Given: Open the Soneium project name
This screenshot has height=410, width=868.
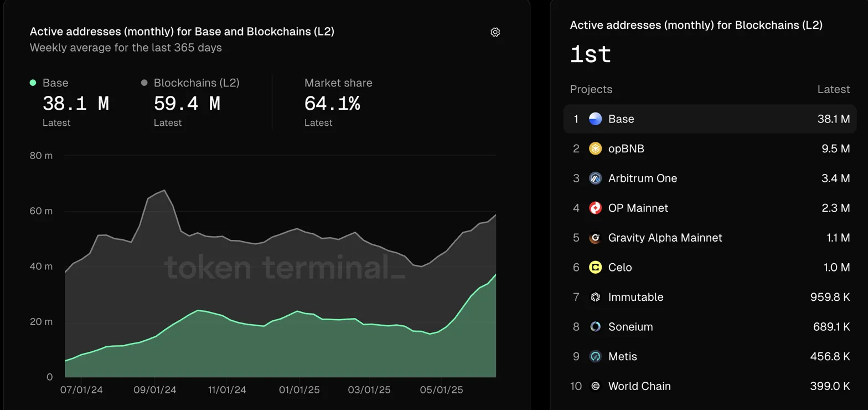Looking at the screenshot, I should [631, 327].
